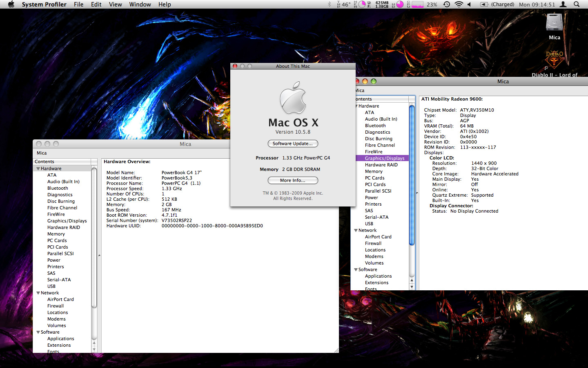
Task: Open the Apple menu
Action: pos(11,4)
